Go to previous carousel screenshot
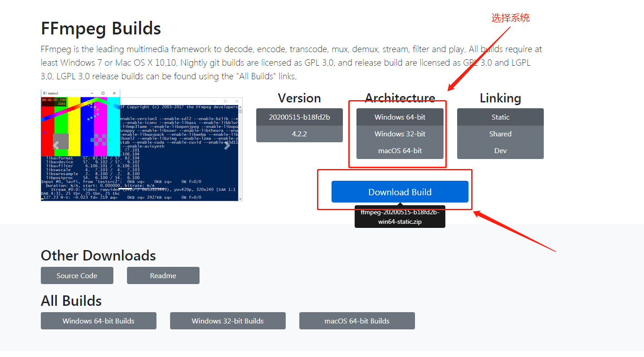The height and width of the screenshot is (357, 644). (x=56, y=145)
